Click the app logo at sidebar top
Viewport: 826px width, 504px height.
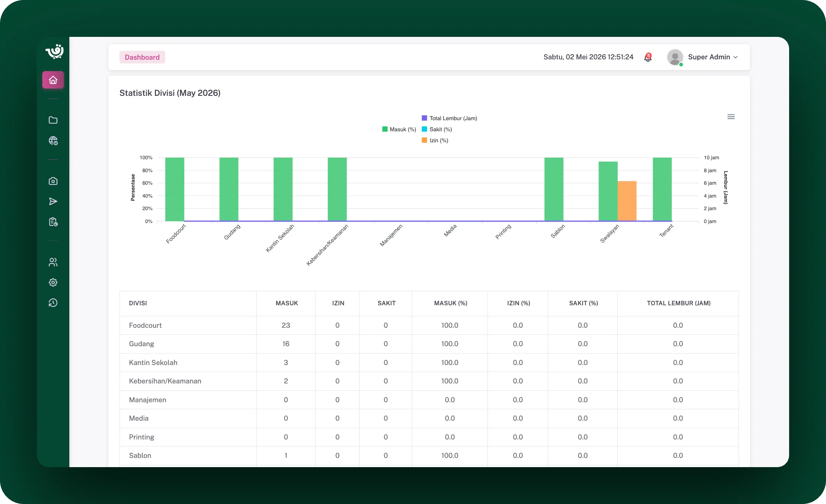tap(55, 52)
